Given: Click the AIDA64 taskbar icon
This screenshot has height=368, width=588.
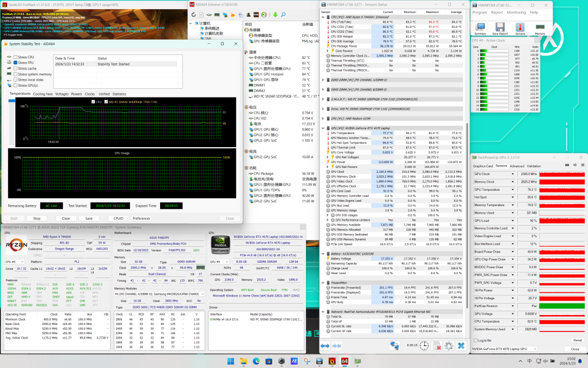Looking at the screenshot, I should coord(344,361).
